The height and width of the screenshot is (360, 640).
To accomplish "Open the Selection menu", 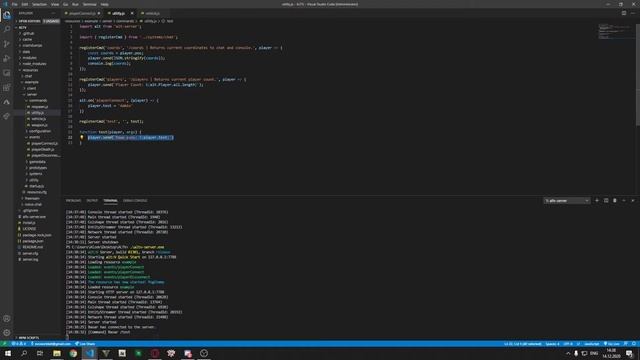I will 39,4.
